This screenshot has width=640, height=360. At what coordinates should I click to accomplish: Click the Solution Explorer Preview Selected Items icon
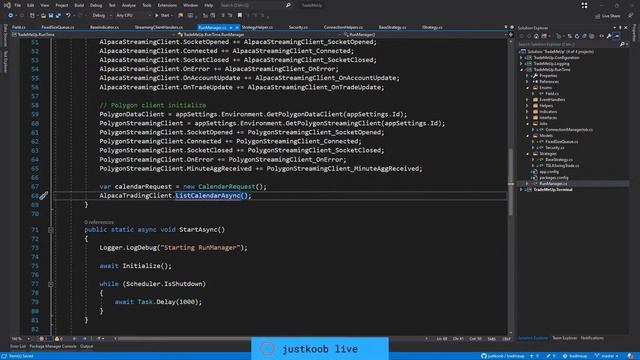coord(616,36)
